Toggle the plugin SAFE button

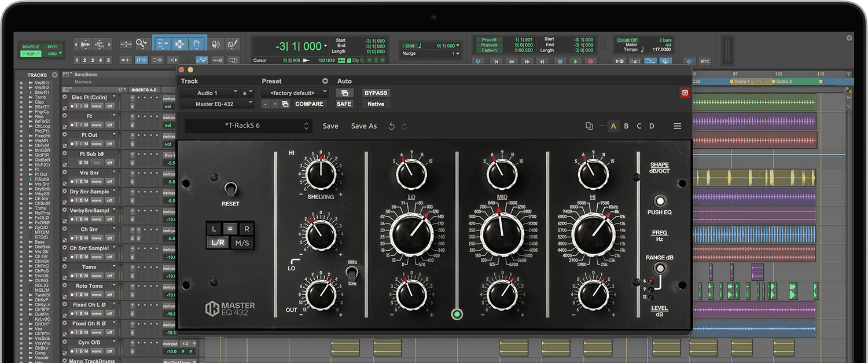click(344, 104)
